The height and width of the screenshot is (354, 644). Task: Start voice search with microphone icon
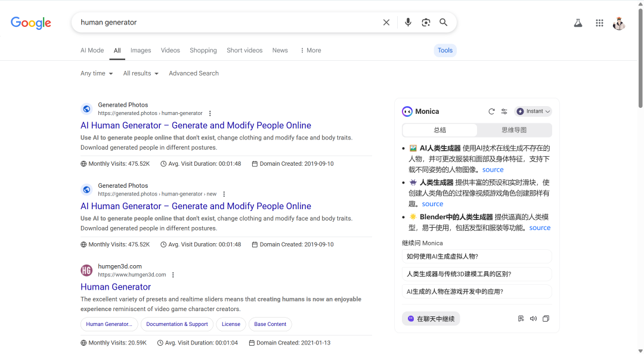408,22
